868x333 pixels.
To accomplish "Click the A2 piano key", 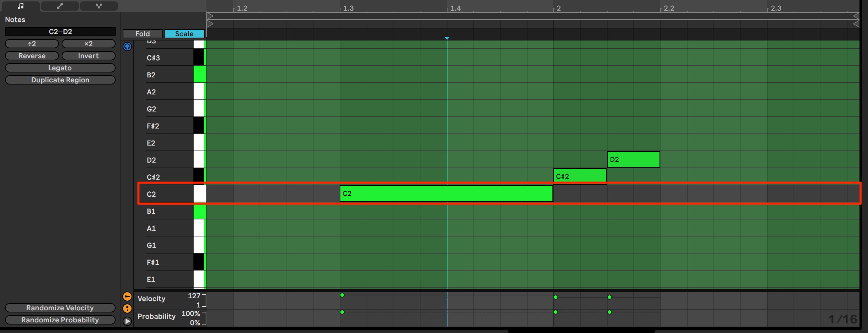I will tap(200, 92).
